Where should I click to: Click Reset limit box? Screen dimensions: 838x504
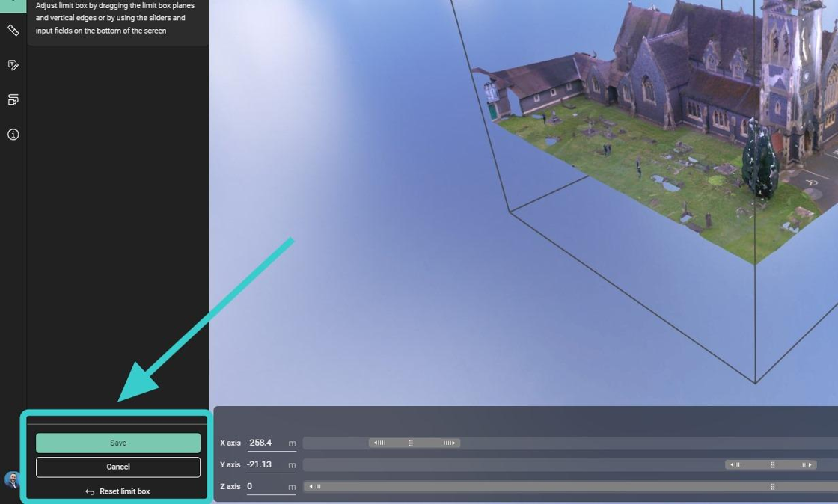117,491
